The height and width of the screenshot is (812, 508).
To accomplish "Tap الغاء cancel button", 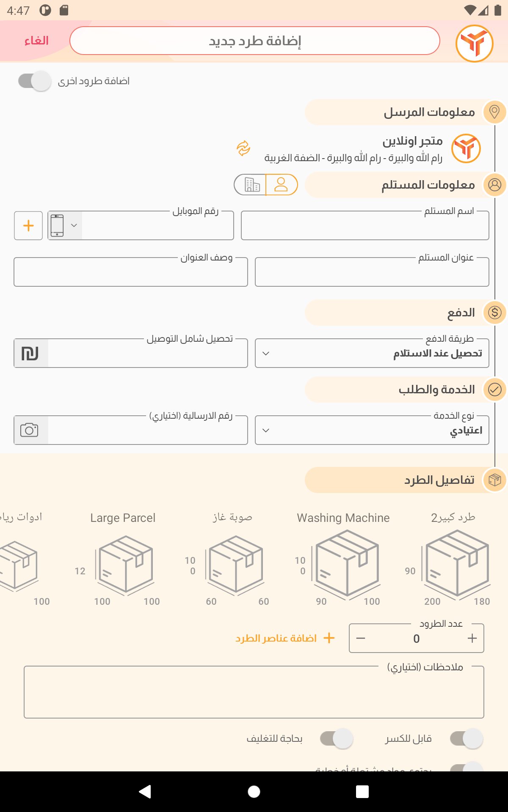I will (36, 41).
